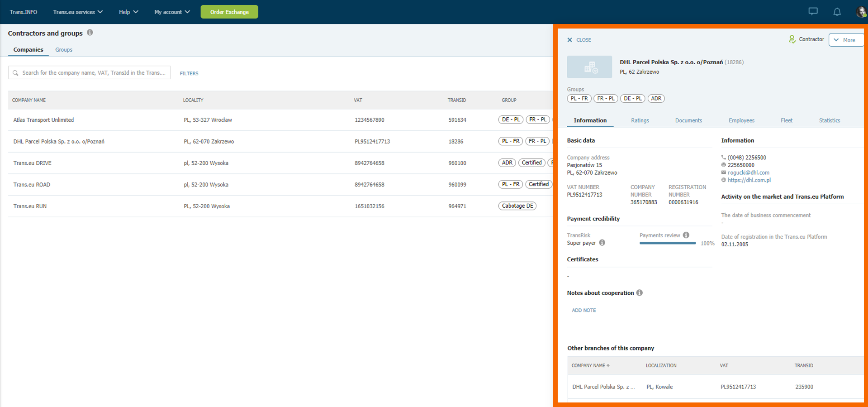This screenshot has height=407, width=868.
Task: Click the COMPANY NAME column header
Action: point(29,100)
